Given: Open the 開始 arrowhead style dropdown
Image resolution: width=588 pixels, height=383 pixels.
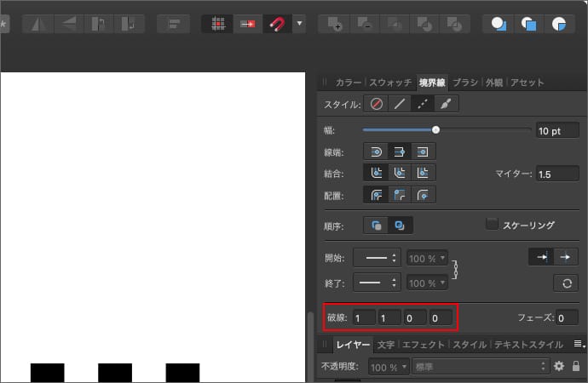Looking at the screenshot, I should [376, 257].
